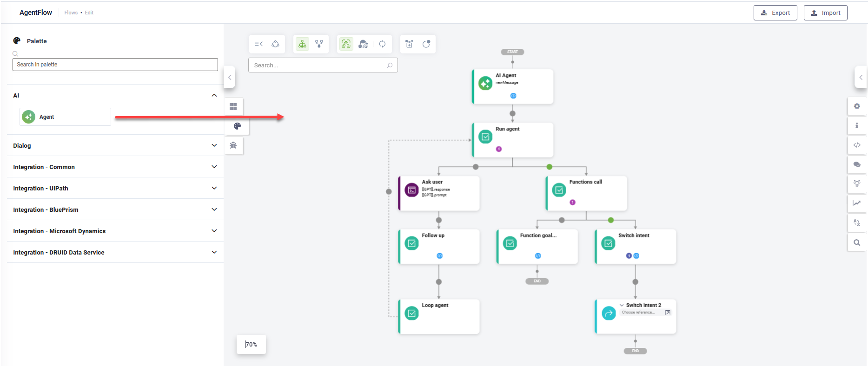Toggle the hierarchical tree layout button
This screenshot has width=868, height=366.
(x=302, y=44)
